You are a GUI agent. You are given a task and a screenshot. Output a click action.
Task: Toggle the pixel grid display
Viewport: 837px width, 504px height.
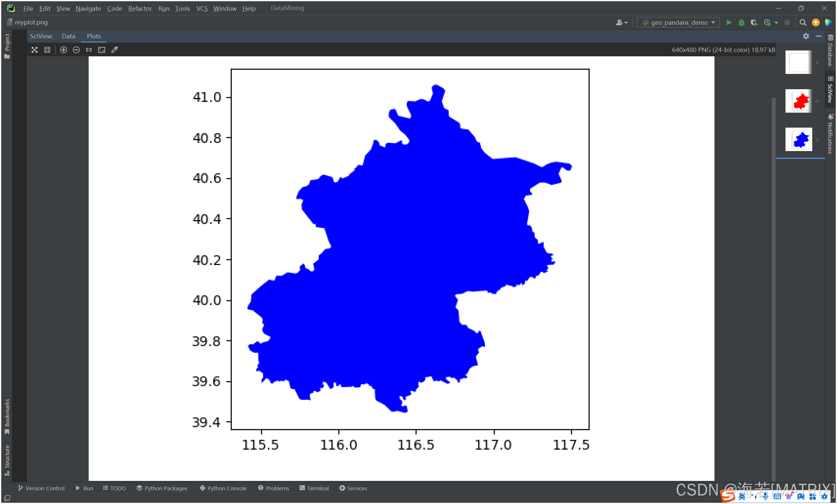point(47,50)
